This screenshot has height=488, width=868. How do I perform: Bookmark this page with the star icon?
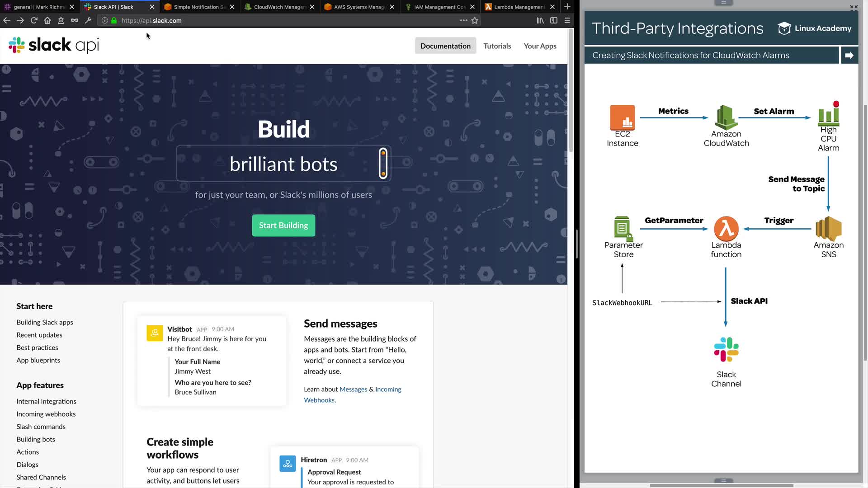(x=475, y=20)
